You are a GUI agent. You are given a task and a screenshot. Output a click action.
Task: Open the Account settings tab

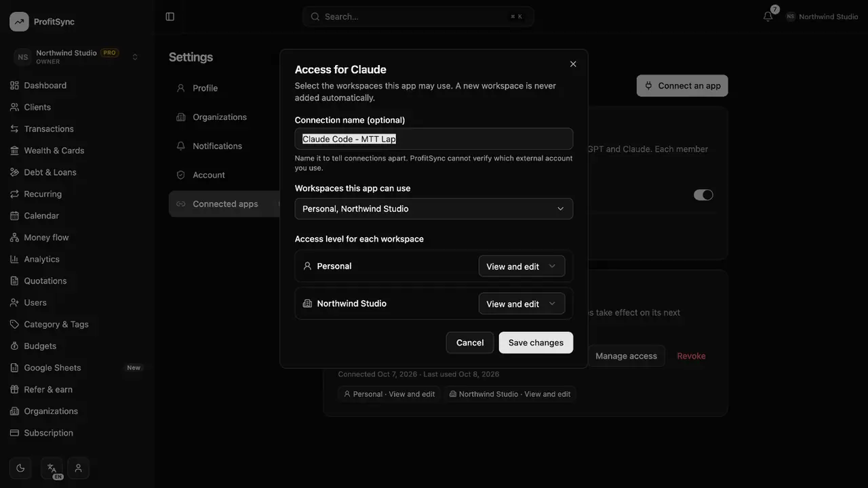pos(224,175)
